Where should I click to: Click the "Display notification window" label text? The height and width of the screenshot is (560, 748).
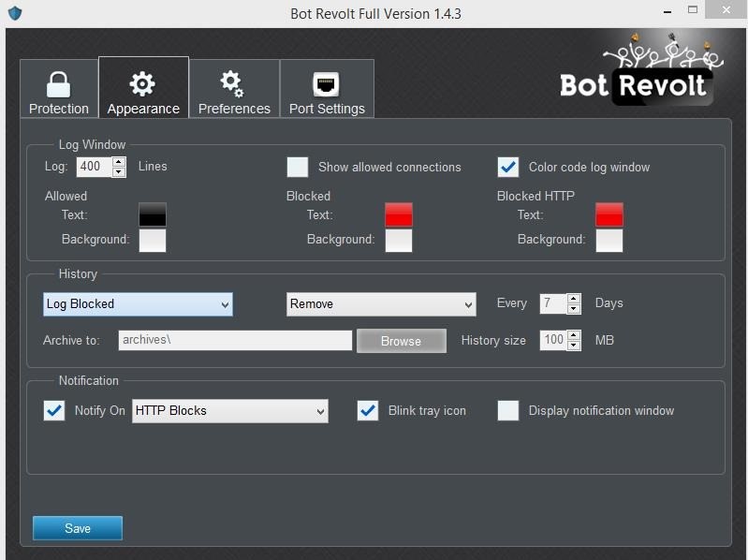pos(601,411)
